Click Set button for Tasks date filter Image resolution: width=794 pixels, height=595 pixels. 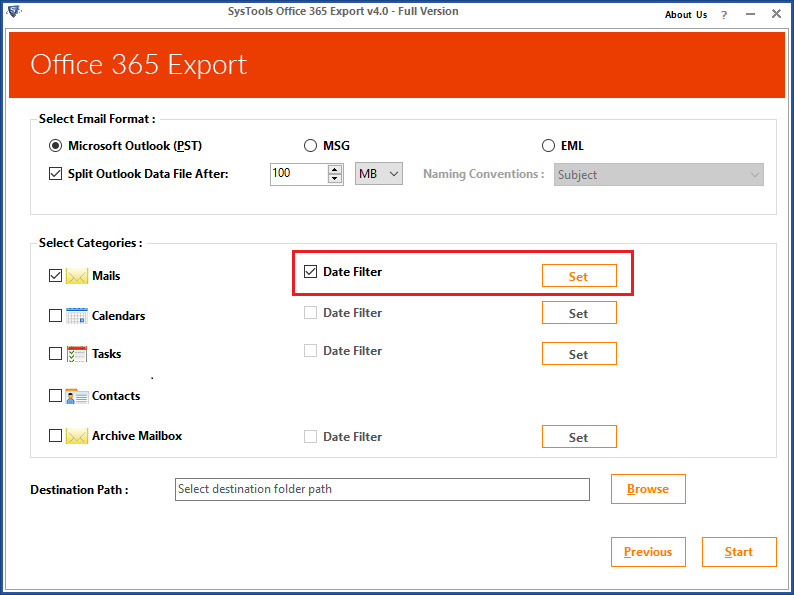coord(579,354)
